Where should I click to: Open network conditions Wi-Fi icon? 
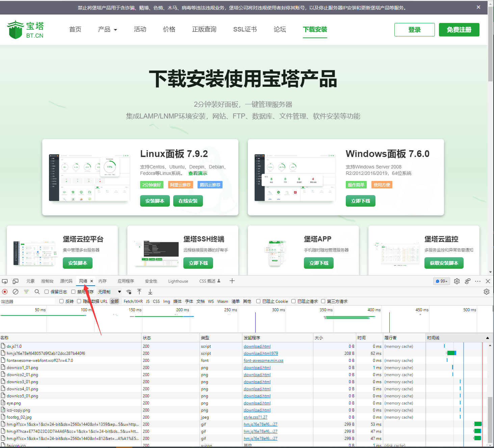click(129, 292)
